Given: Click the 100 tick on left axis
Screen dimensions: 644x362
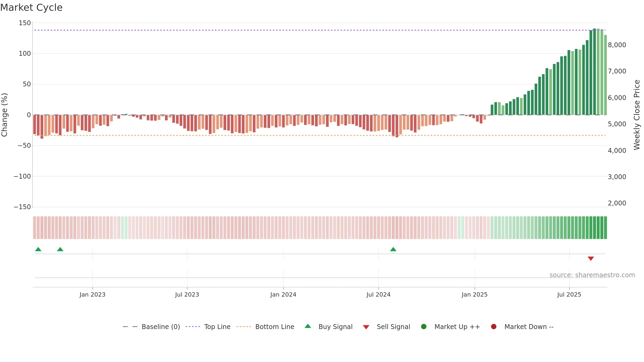Looking at the screenshot, I should click(x=25, y=54).
